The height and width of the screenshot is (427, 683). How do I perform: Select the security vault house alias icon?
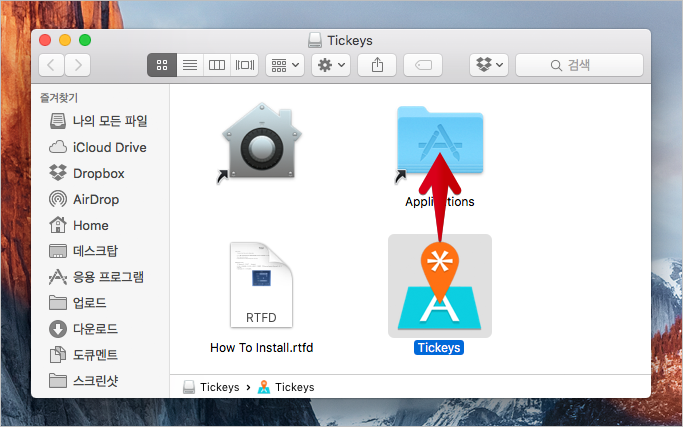(x=261, y=142)
